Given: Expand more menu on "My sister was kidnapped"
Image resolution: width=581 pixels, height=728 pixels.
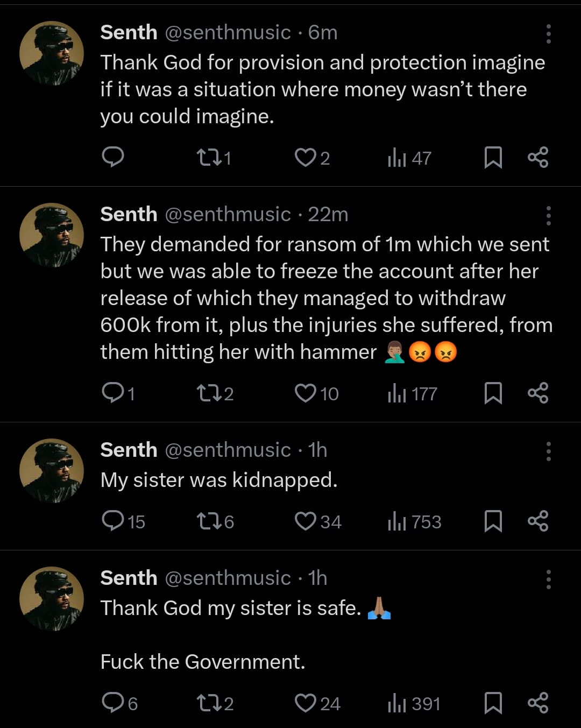Looking at the screenshot, I should (x=548, y=451).
